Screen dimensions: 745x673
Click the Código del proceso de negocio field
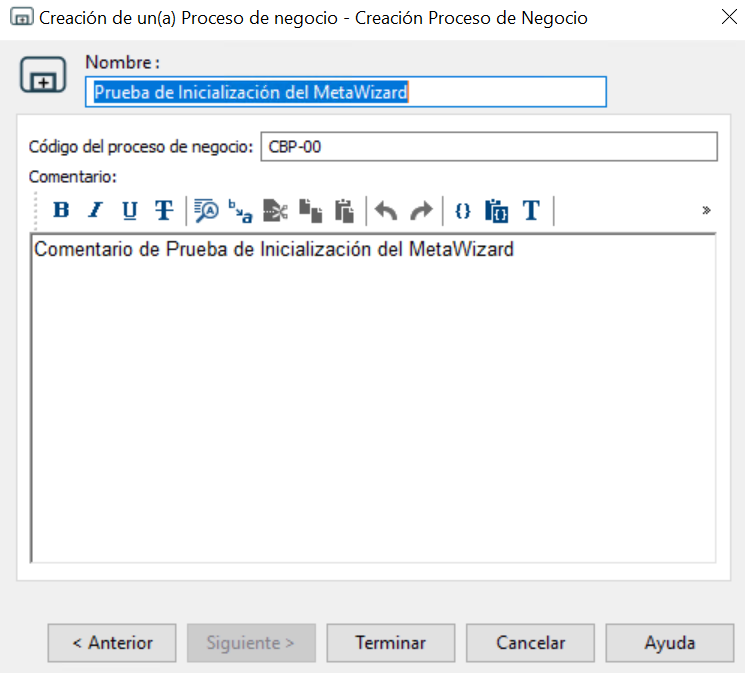click(x=489, y=146)
